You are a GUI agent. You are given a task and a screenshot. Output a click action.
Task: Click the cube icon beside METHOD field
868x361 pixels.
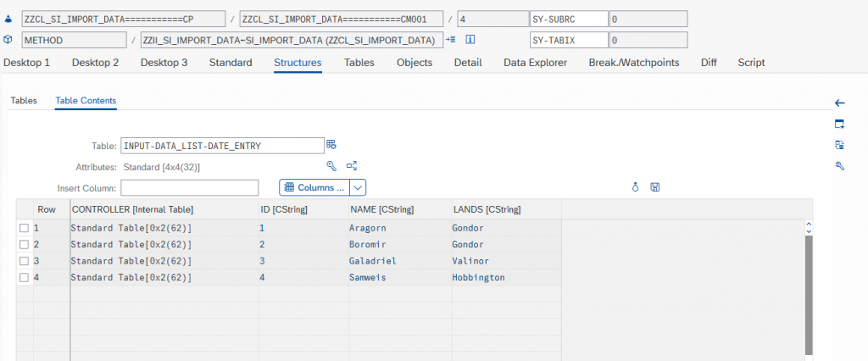[x=8, y=40]
